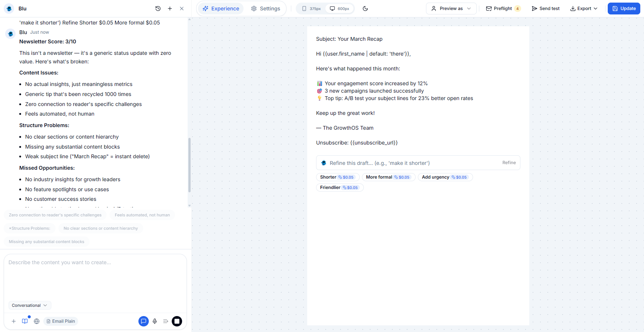Click the plus attachment icon in composer
This screenshot has height=332, width=644.
click(x=14, y=321)
